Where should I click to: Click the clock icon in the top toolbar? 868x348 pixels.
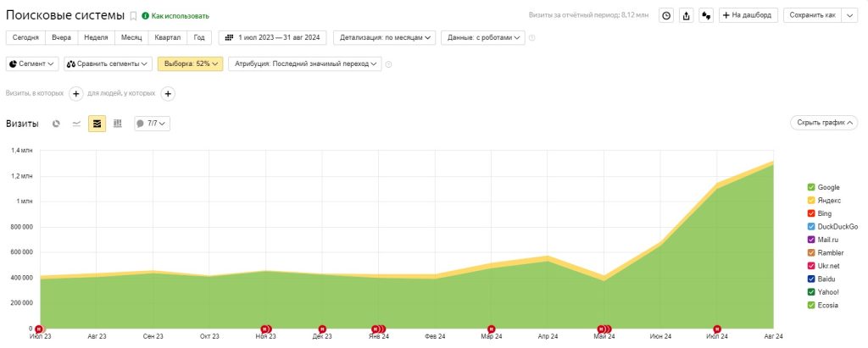coord(666,15)
